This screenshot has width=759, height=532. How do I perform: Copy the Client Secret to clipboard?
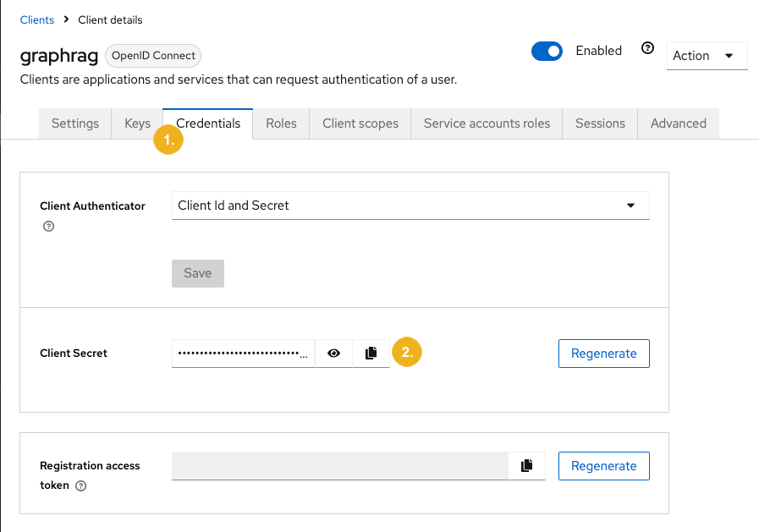coord(371,353)
